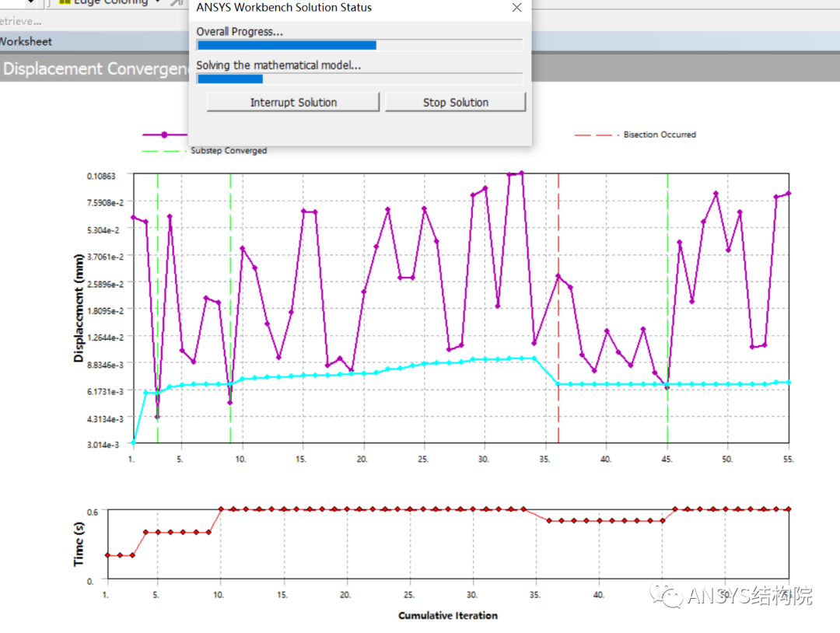
Task: Select the Substep Converged legend entry
Action: (x=204, y=151)
